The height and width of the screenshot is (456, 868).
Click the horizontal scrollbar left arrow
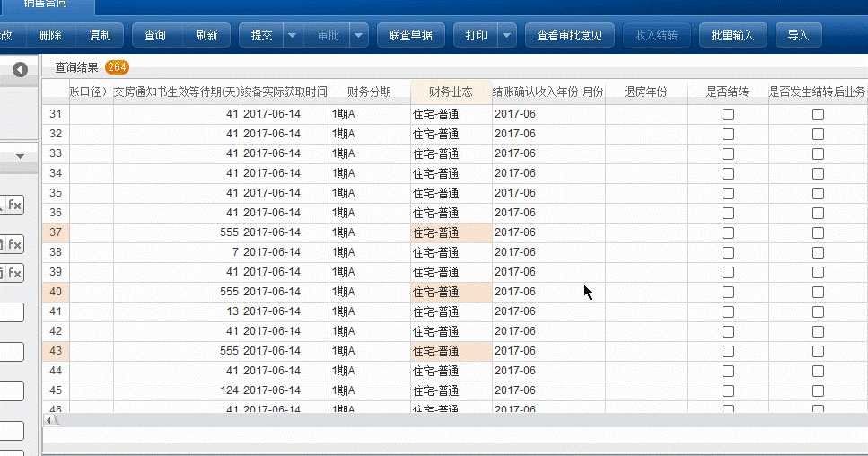click(48, 420)
